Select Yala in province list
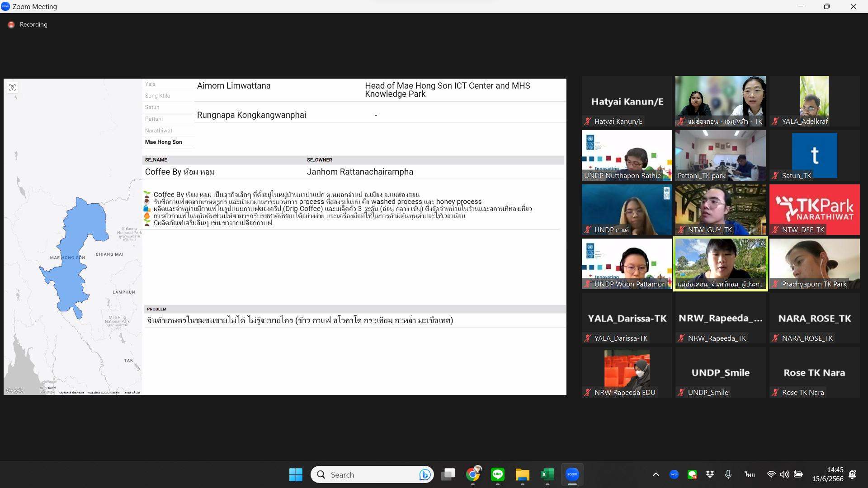The width and height of the screenshot is (868, 488). point(151,84)
